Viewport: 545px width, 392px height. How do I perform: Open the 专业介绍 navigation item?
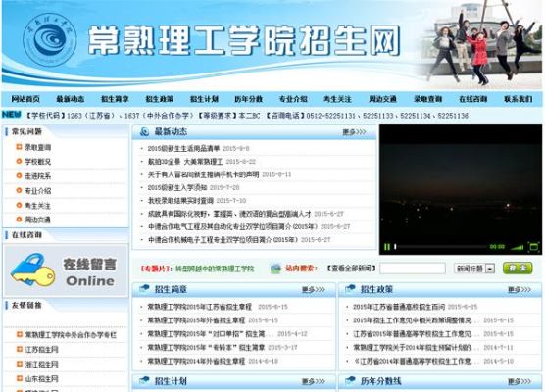293,99
